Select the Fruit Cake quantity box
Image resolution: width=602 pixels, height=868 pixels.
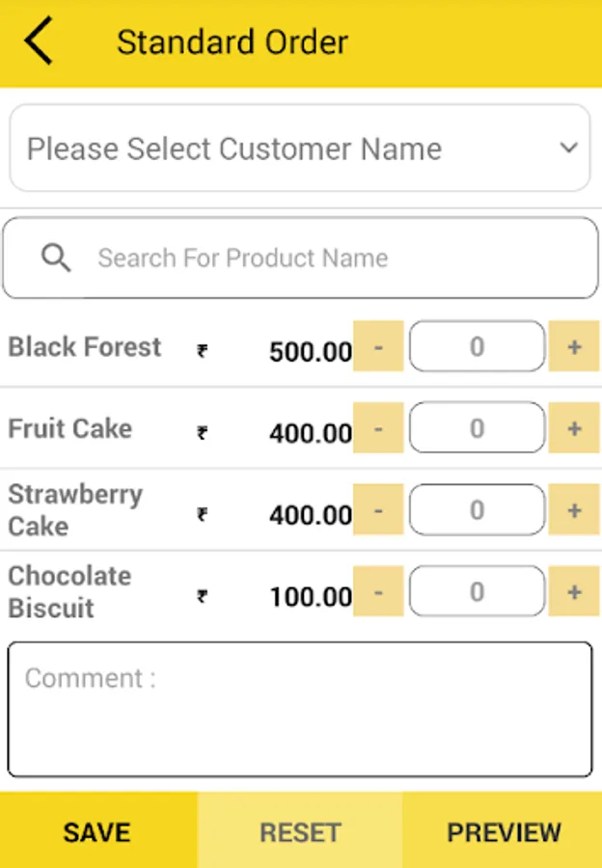point(477,428)
